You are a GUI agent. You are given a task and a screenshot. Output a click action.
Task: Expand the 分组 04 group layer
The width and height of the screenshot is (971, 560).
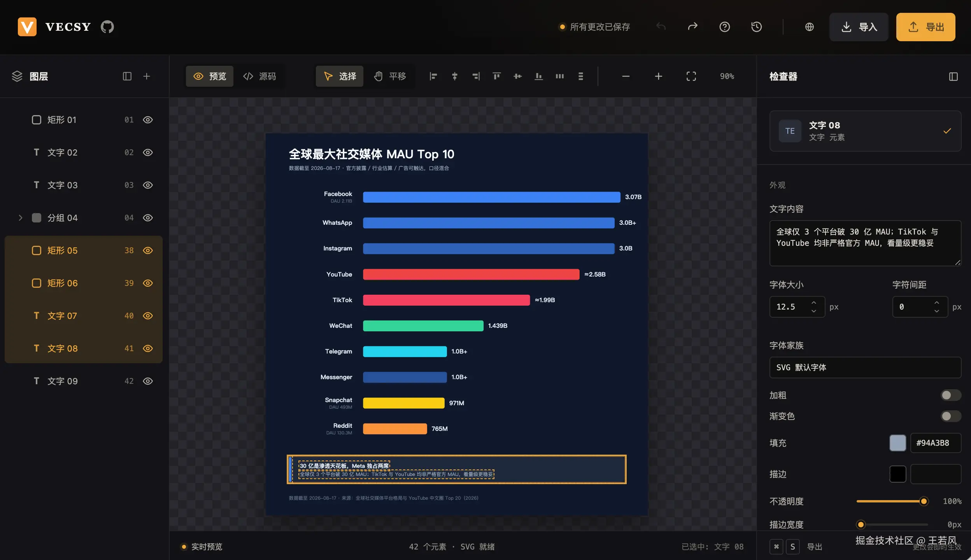[21, 218]
